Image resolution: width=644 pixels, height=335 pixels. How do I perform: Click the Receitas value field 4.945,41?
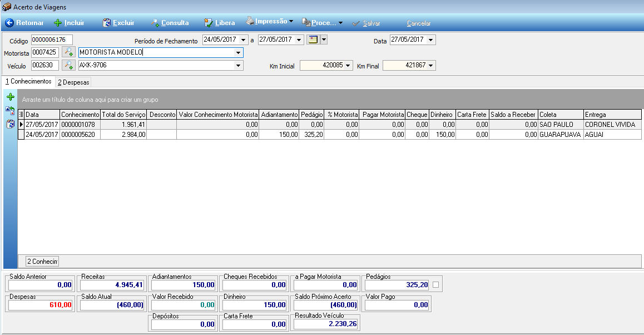point(112,285)
